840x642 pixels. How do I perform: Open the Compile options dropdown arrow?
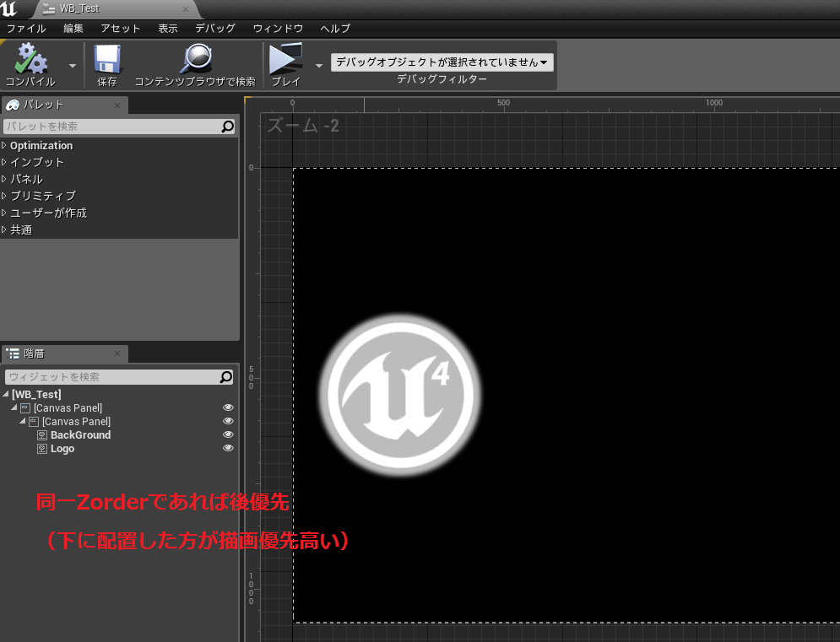coord(73,66)
